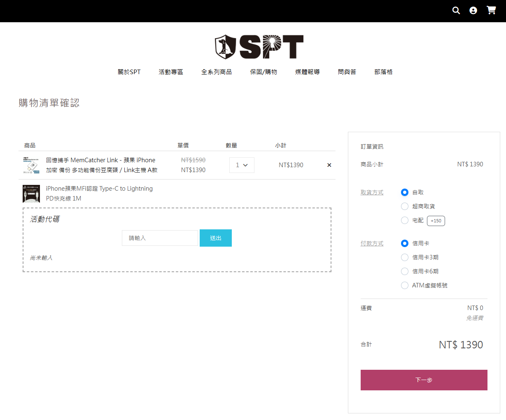Open 全系列商品 menu

tap(217, 72)
